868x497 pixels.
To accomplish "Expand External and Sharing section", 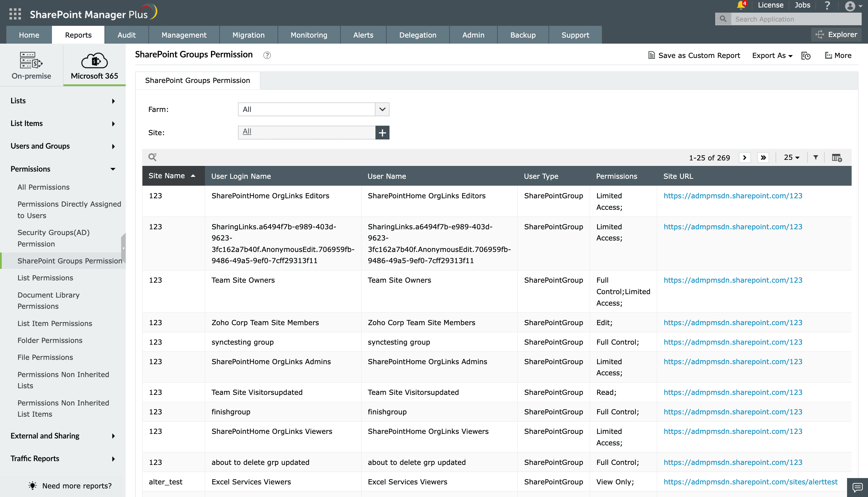I will click(x=63, y=436).
